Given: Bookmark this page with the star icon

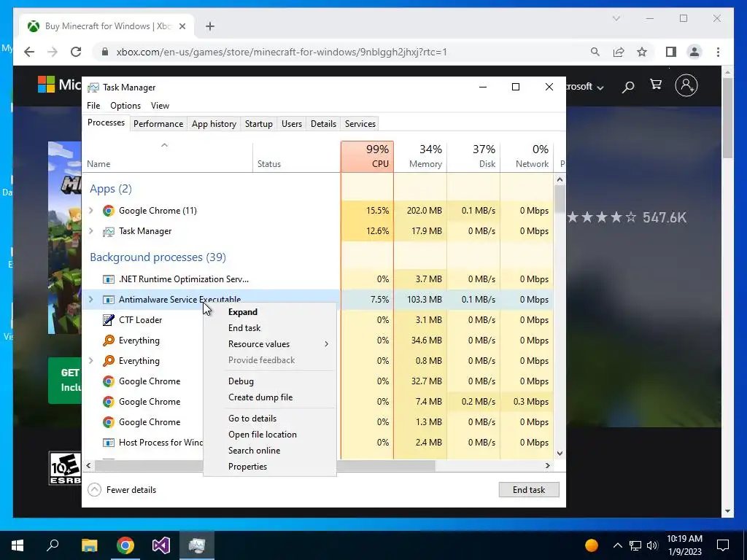Looking at the screenshot, I should pyautogui.click(x=642, y=52).
